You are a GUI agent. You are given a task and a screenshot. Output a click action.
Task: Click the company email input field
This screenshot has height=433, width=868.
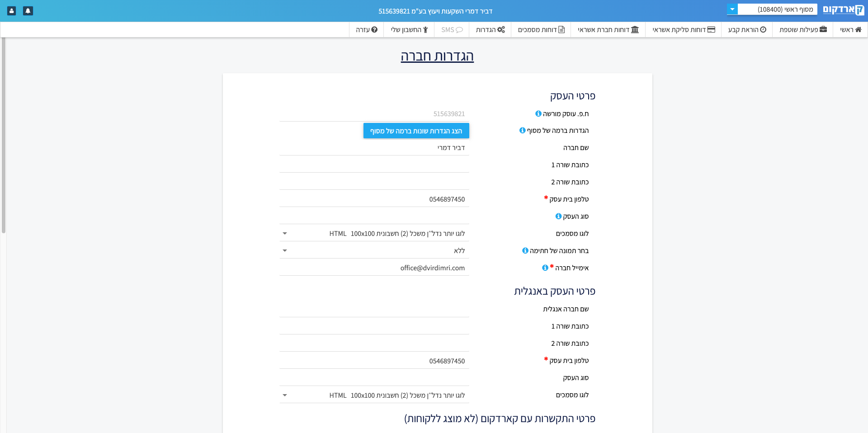(x=374, y=268)
